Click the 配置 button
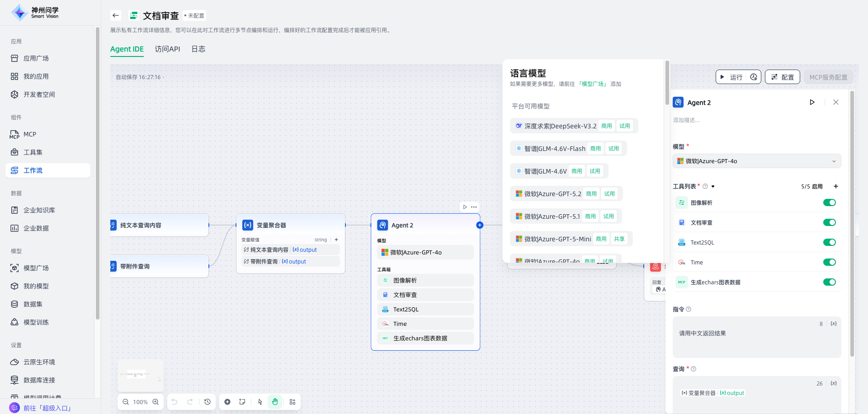868x414 pixels. [x=782, y=77]
